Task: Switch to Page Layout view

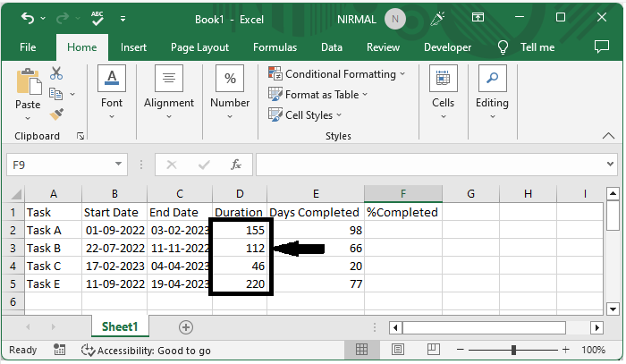Action: tap(396, 350)
